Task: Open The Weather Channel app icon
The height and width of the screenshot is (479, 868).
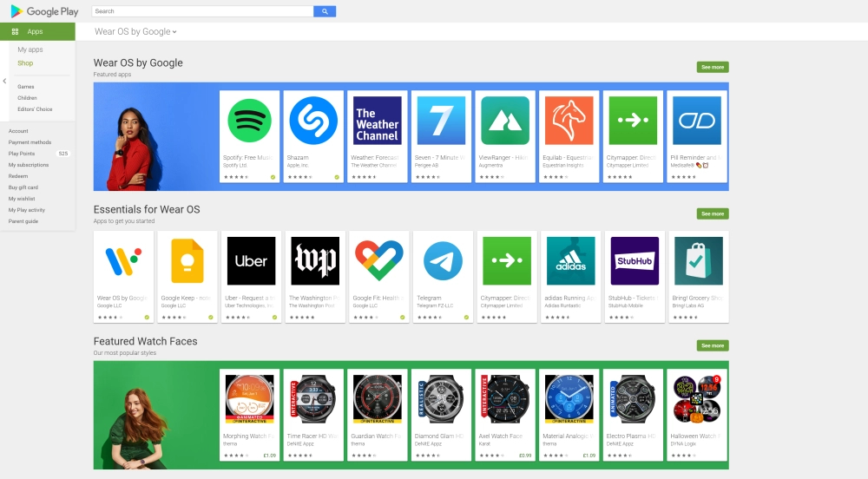Action: coord(377,121)
